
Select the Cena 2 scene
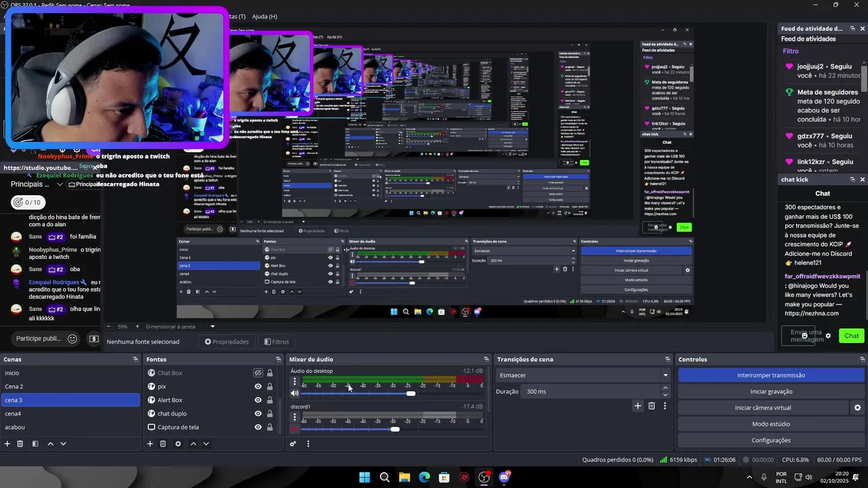click(x=70, y=386)
